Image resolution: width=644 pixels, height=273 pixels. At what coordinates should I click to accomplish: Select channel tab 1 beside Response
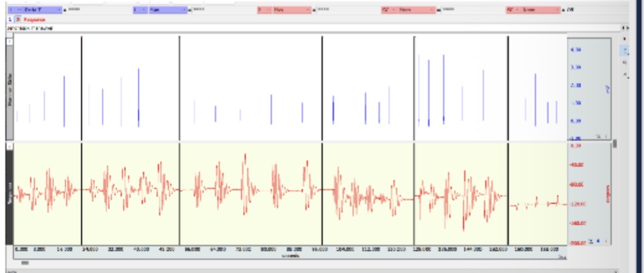10,19
